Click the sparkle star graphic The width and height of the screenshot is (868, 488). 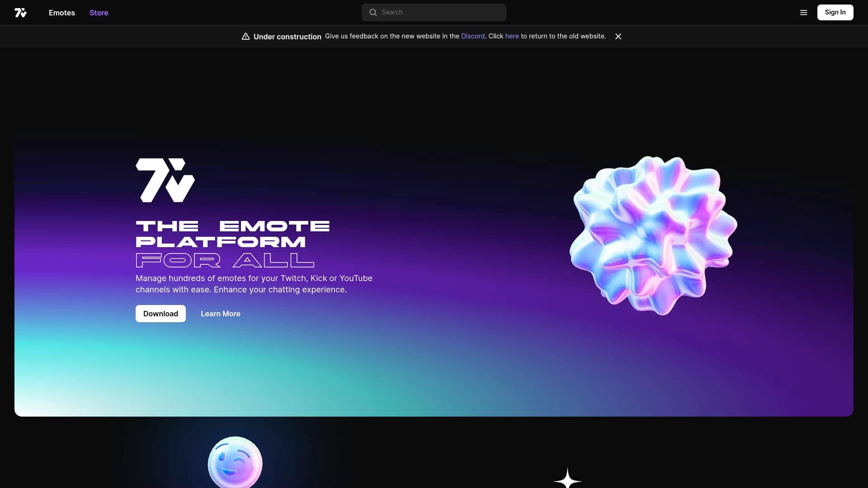pyautogui.click(x=568, y=480)
